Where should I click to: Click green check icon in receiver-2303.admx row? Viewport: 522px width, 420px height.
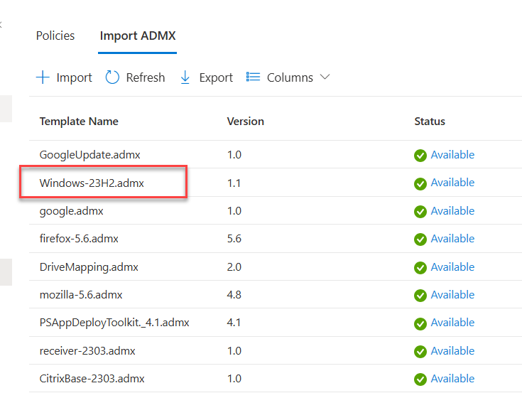pyautogui.click(x=420, y=352)
